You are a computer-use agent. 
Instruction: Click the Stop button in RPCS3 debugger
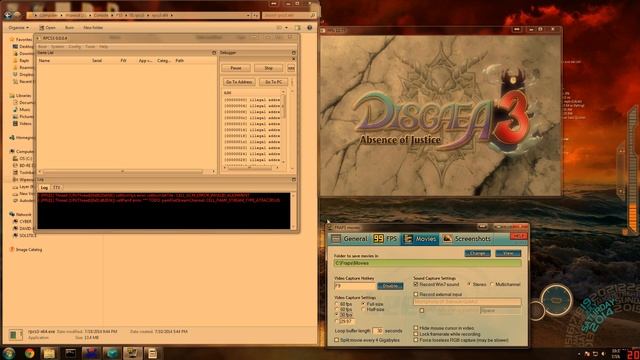point(269,68)
